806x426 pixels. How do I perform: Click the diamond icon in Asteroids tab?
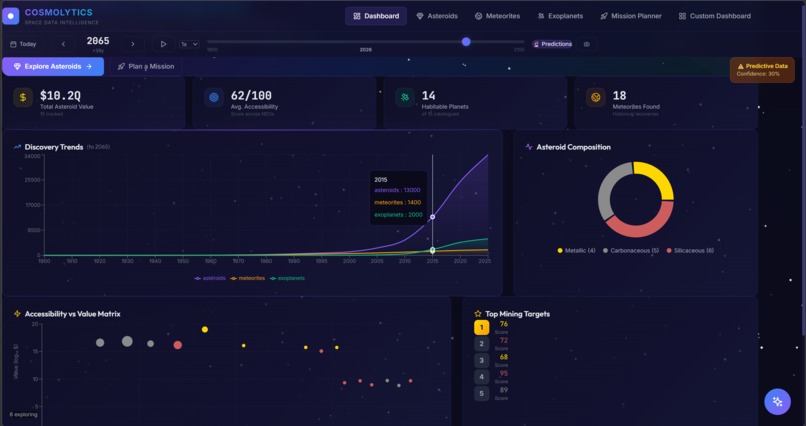[x=420, y=16]
